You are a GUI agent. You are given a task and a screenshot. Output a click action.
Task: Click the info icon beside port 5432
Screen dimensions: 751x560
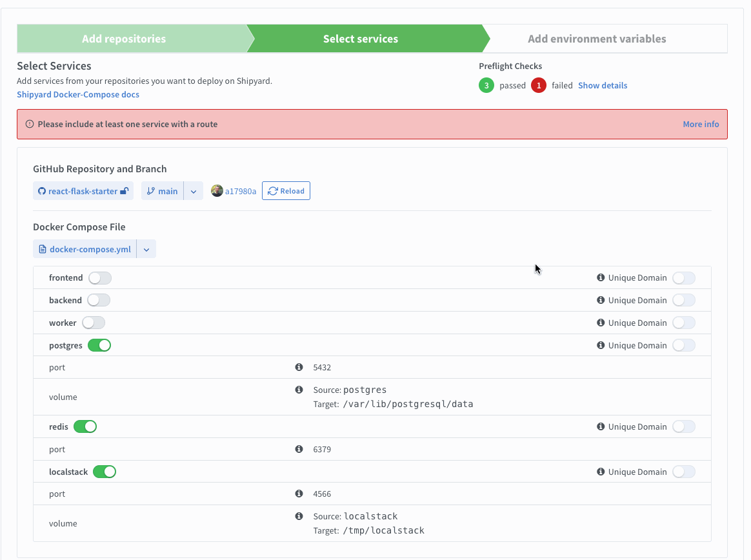[x=299, y=367]
